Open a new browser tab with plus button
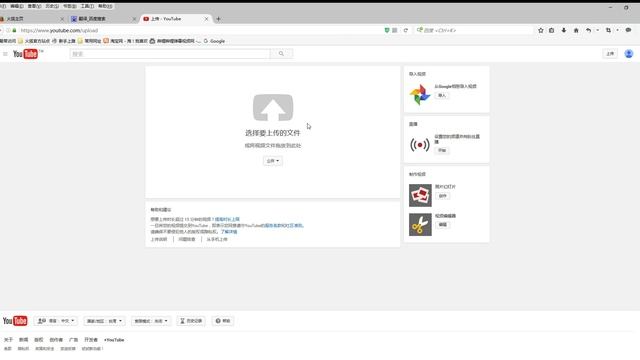This screenshot has width=640, height=360. click(218, 19)
